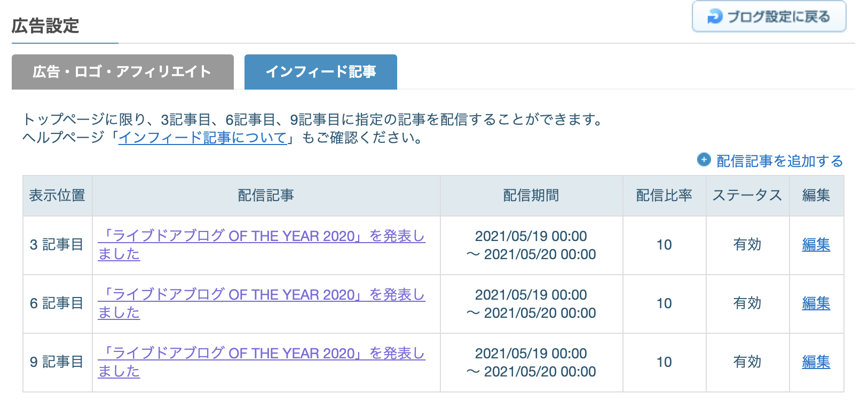The image size is (868, 417).
Task: Switch to the 広告・ロゴ・アフィリエイト tab
Action: pos(123,72)
